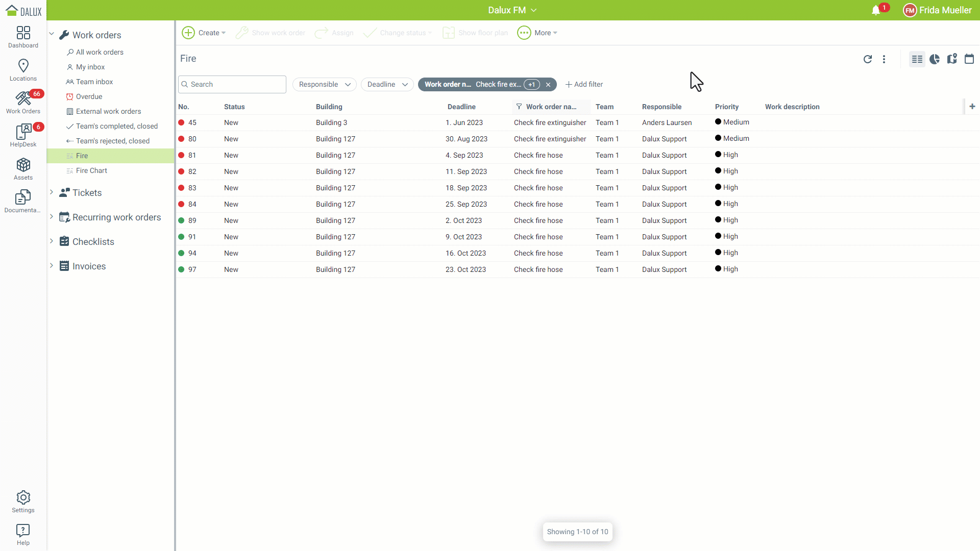Open the three-dot options menu
The image size is (980, 551).
[884, 59]
